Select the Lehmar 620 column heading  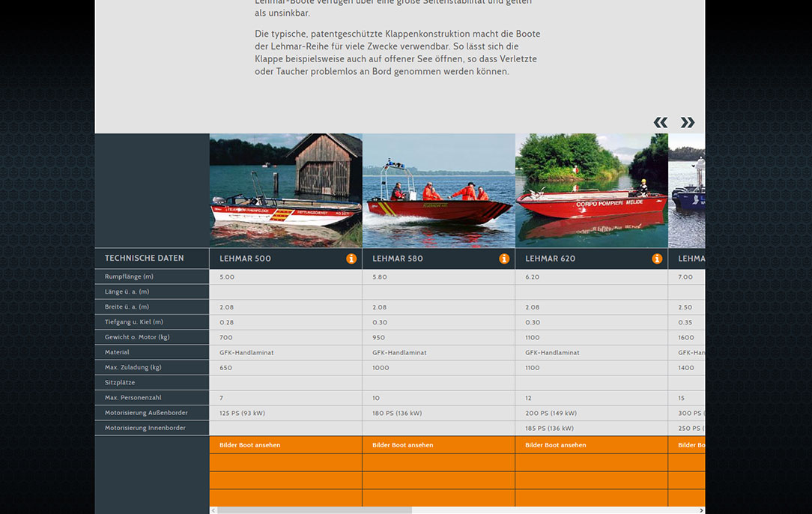(550, 258)
